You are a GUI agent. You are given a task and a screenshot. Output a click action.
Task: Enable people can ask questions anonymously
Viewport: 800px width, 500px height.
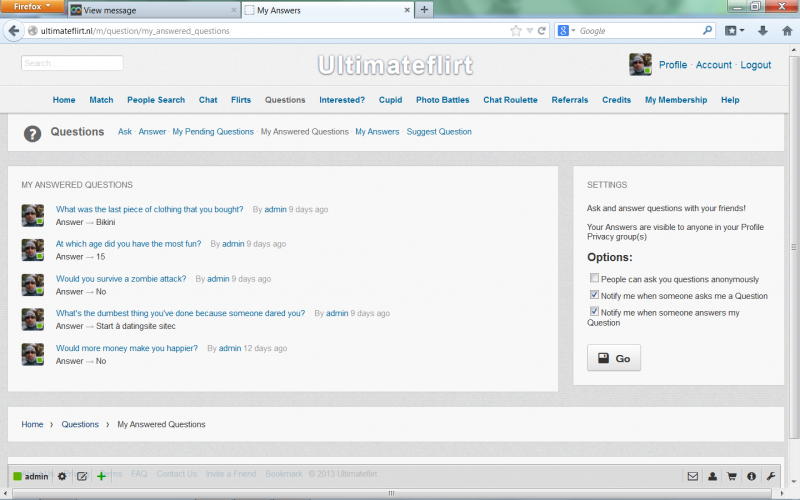[x=594, y=278]
